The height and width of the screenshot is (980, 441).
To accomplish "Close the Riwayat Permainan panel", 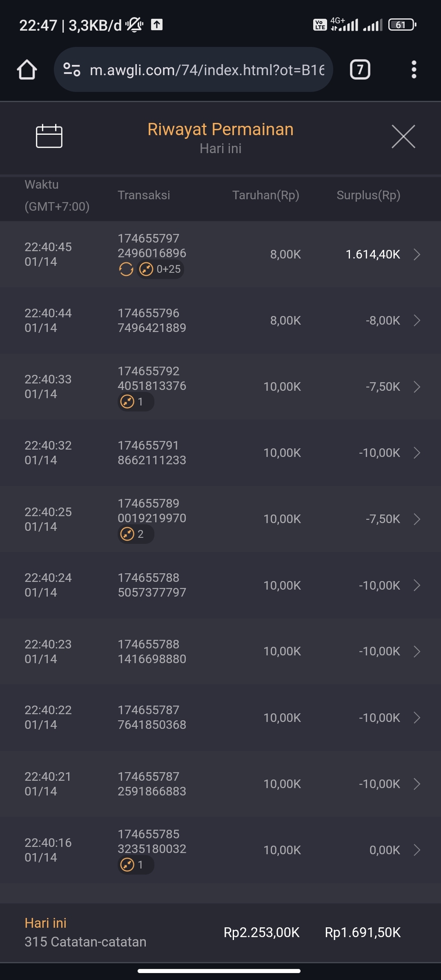I will tap(403, 136).
